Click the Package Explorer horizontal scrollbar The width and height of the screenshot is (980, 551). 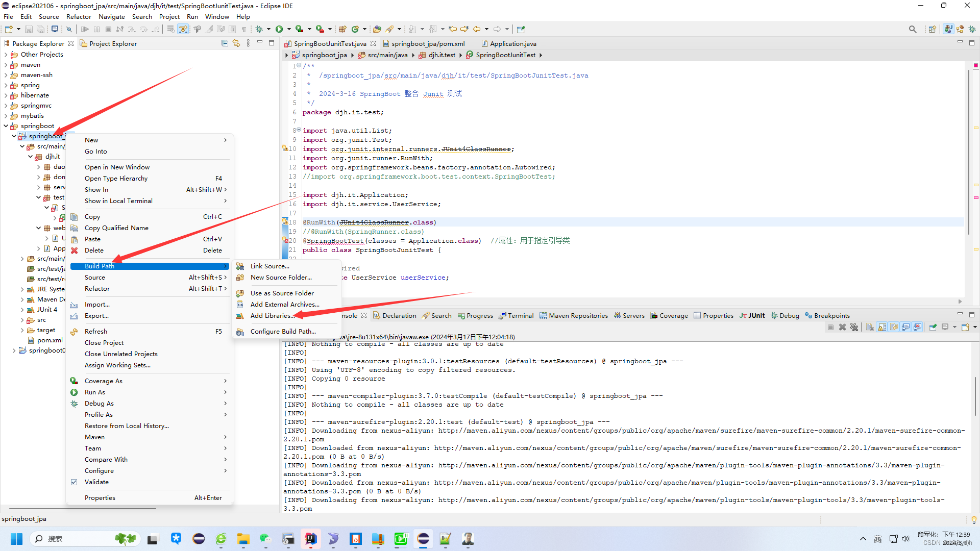pos(83,509)
